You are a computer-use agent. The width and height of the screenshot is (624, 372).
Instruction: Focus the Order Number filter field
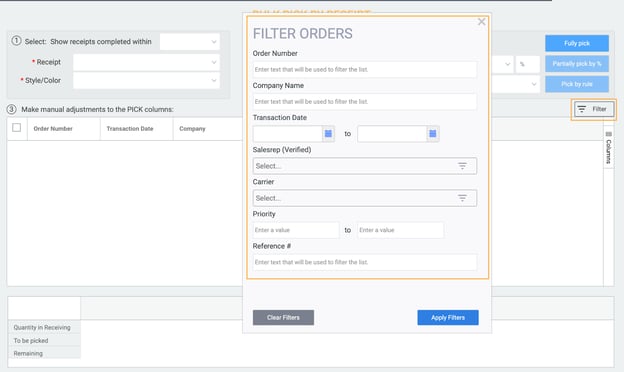point(365,70)
